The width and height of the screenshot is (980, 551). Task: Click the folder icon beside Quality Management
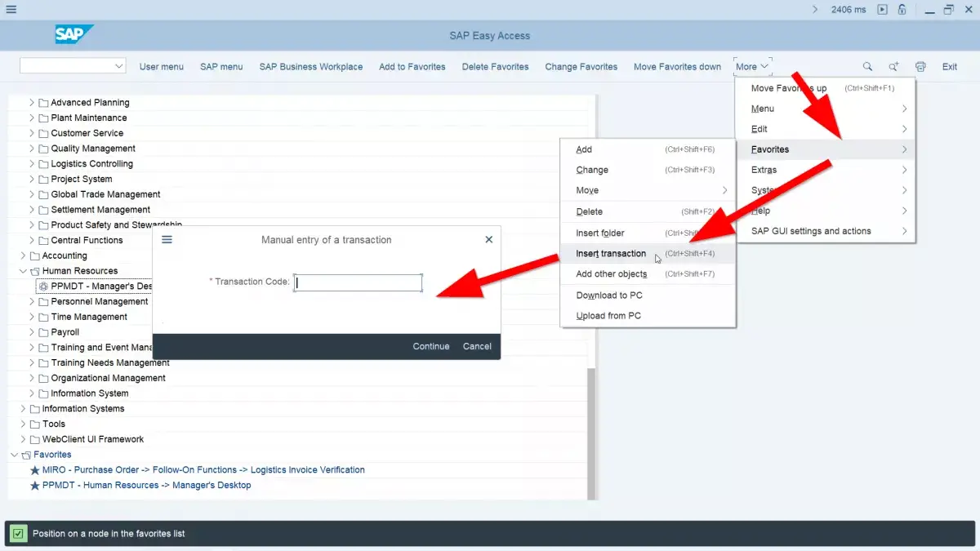pos(43,149)
